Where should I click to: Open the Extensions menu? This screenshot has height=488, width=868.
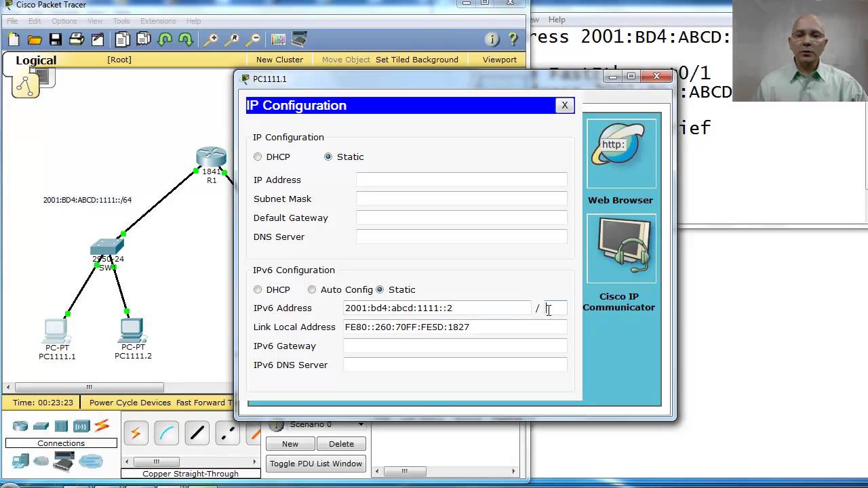pyautogui.click(x=158, y=21)
